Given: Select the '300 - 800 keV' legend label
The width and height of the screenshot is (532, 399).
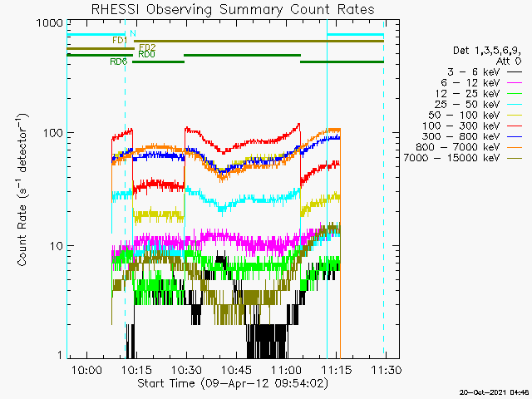Looking at the screenshot, I should 461,136.
